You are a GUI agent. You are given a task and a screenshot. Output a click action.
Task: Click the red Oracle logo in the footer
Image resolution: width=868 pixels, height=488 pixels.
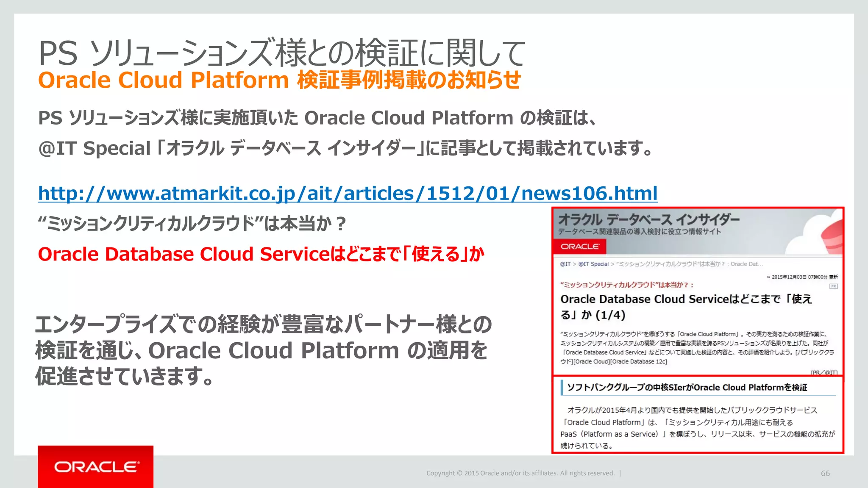95,466
